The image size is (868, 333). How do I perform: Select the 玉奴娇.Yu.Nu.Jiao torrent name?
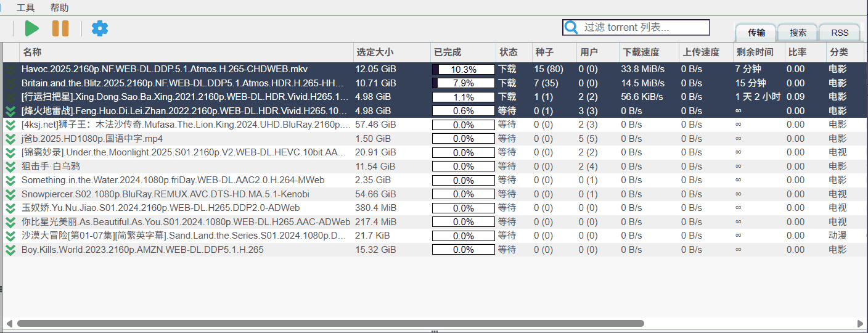(161, 208)
